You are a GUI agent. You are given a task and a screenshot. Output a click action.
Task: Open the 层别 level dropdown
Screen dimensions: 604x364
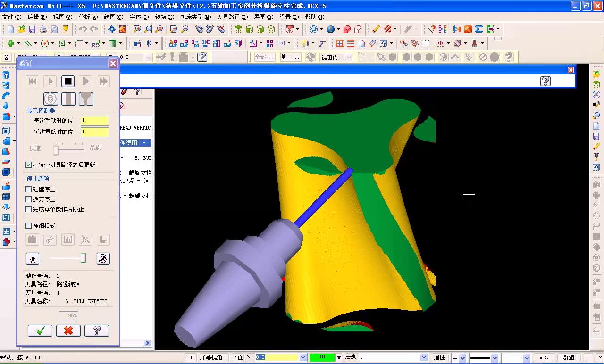[424, 357]
